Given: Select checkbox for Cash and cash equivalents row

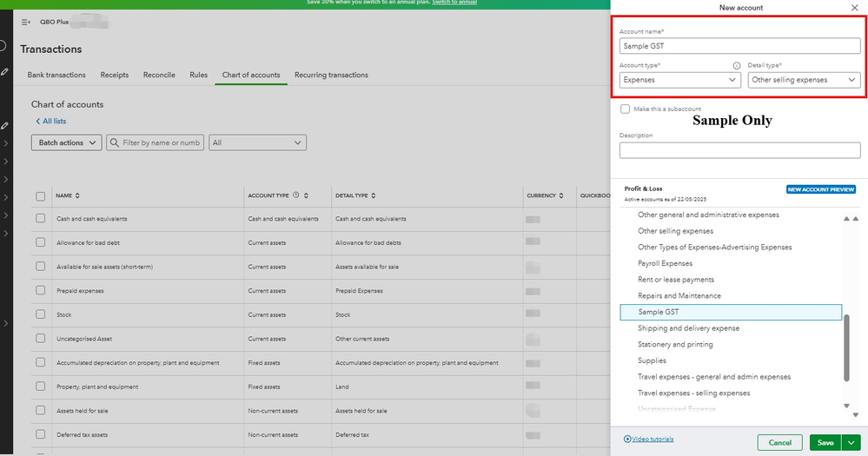Looking at the screenshot, I should pos(41,218).
